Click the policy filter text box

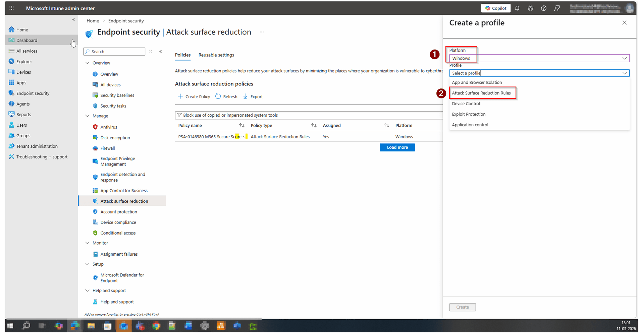(x=309, y=115)
